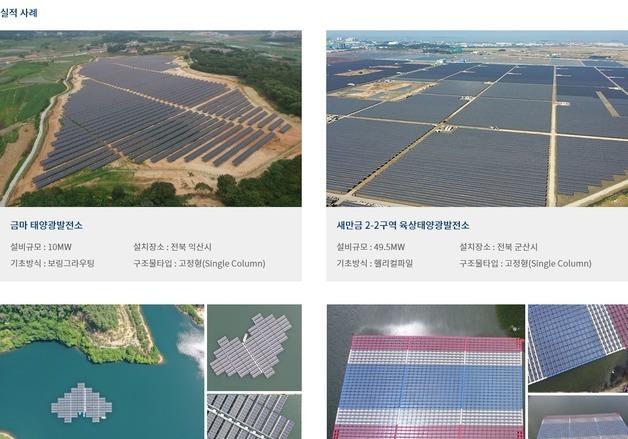Click the 금마 구조물타입 고정형(Single Column) text
Viewport: 628px width, 439px height.
(199, 264)
